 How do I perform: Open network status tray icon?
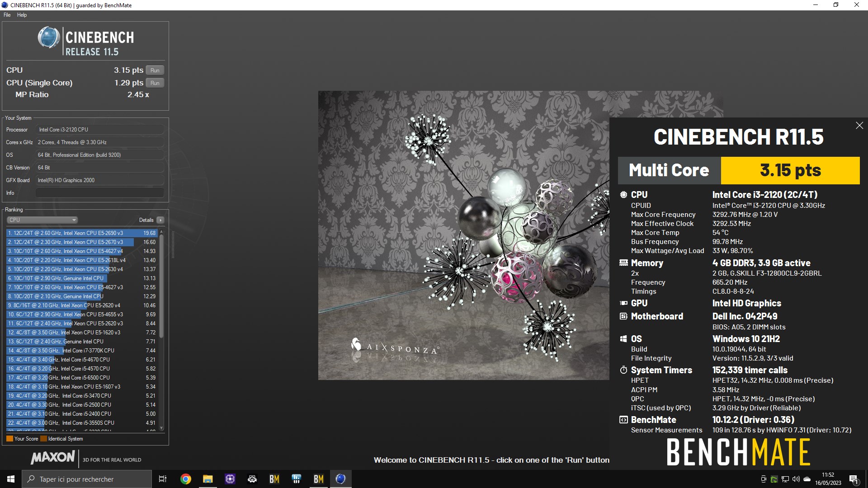(785, 479)
